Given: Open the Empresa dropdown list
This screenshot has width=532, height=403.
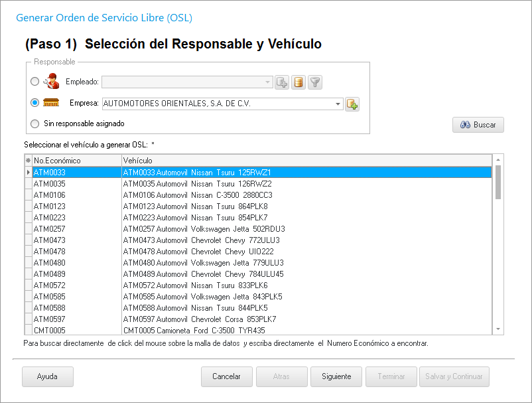Looking at the screenshot, I should point(338,104).
